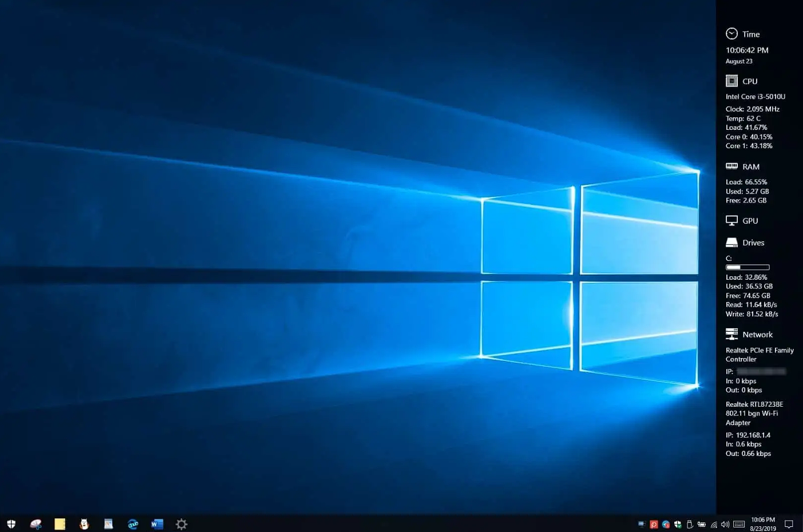Viewport: 803px width, 532px height.
Task: Click the Realtek PCIe FE Family Controller name
Action: coord(760,355)
